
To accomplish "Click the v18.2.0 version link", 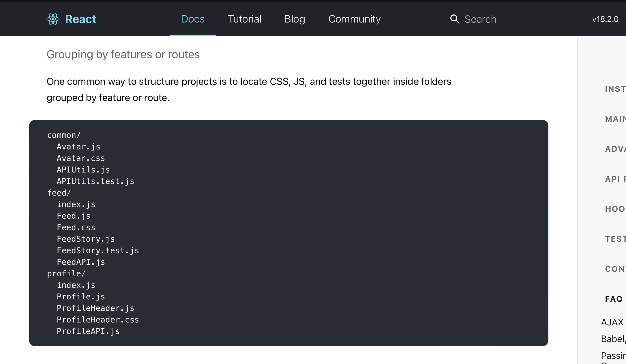I will point(605,19).
